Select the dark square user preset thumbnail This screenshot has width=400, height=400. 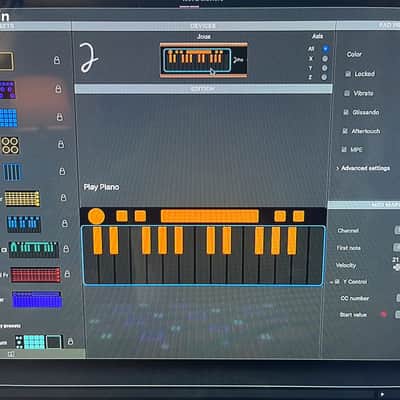[54, 342]
